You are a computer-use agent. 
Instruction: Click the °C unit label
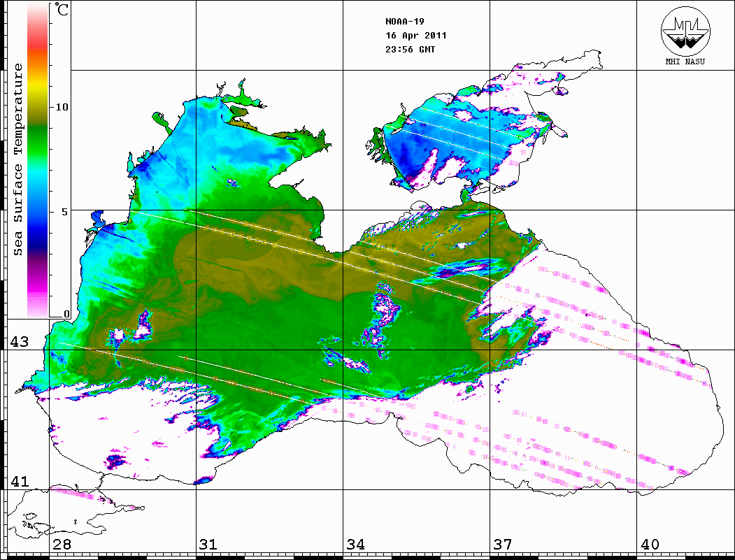(x=62, y=9)
